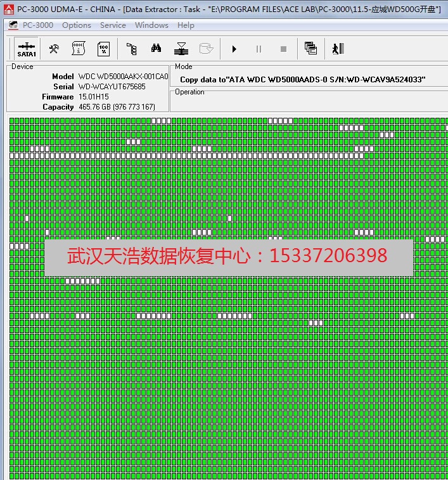Click the Copy data to mode text

302,80
